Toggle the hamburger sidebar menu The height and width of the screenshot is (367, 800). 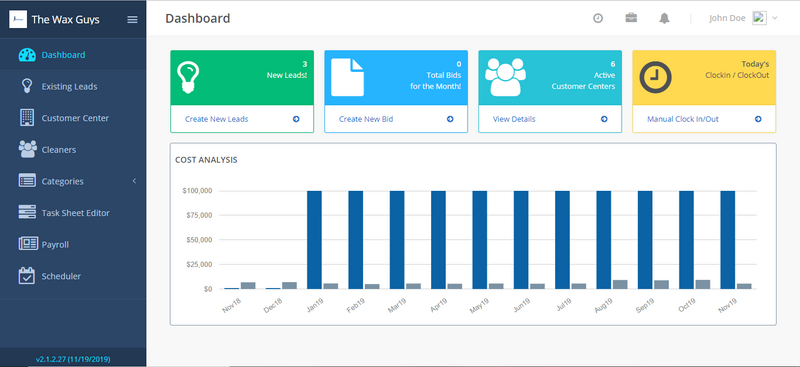132,19
